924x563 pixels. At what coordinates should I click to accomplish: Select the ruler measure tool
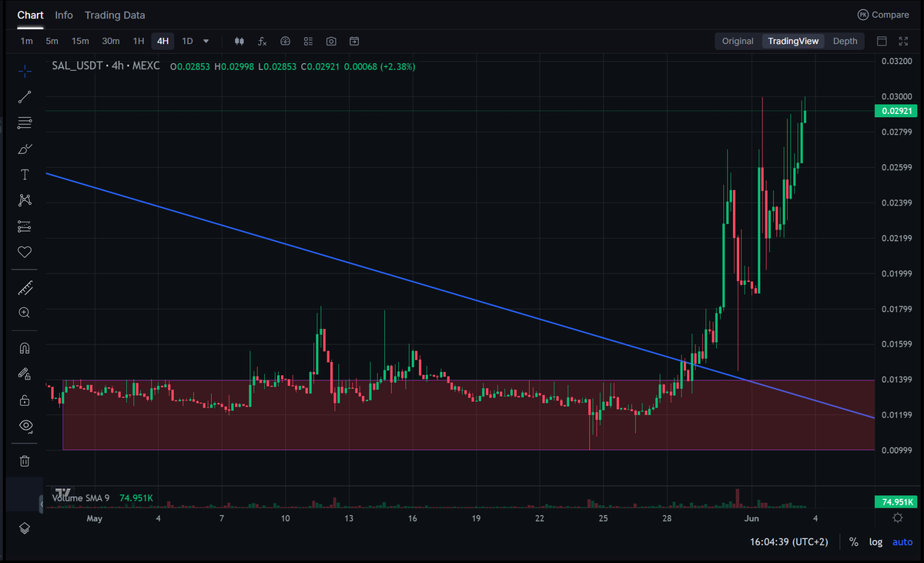pyautogui.click(x=25, y=288)
